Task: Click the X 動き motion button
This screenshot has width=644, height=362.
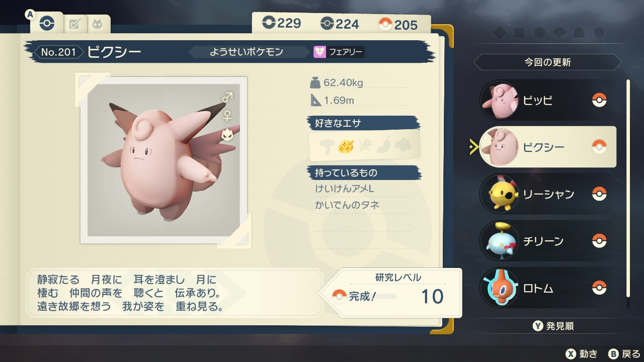Action: tap(582, 353)
